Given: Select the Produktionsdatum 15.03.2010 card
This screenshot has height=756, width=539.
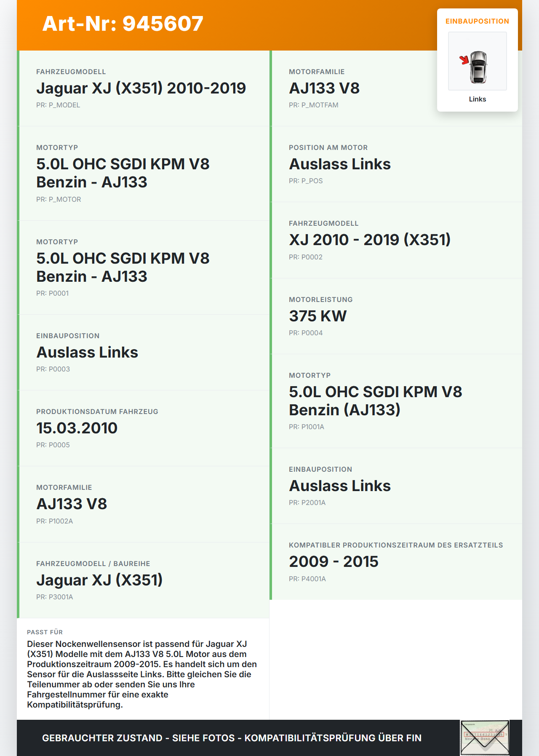Looking at the screenshot, I should (x=143, y=428).
